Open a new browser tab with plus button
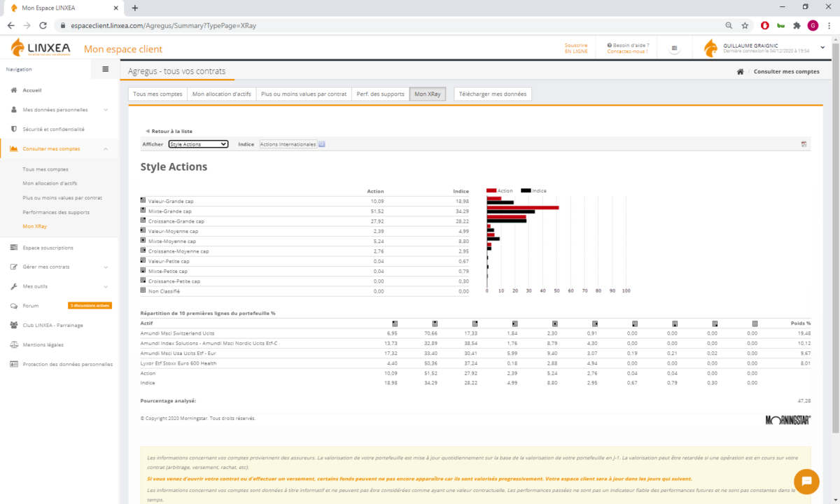Viewport: 840px width, 504px height. coord(135,8)
